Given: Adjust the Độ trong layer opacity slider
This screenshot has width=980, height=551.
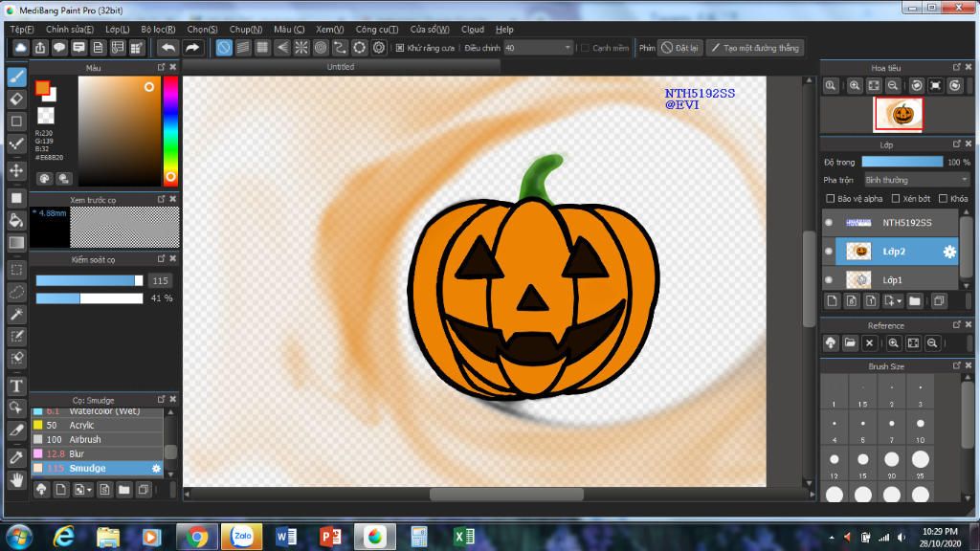Looking at the screenshot, I should (x=902, y=162).
